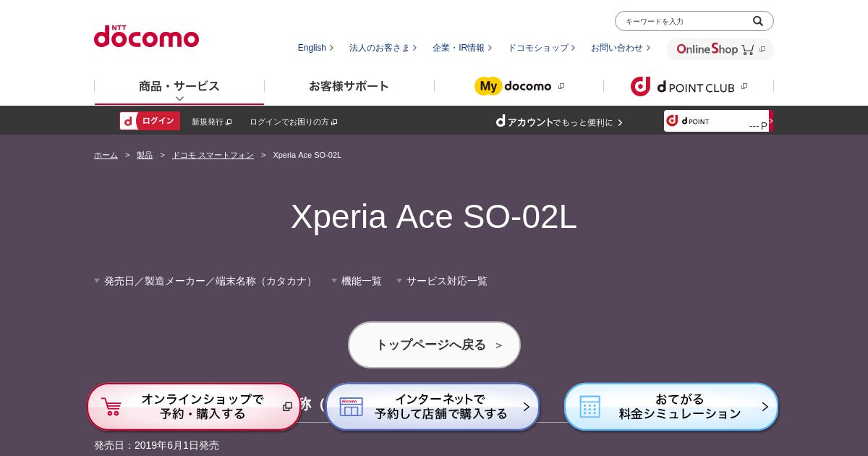Click the d ログイン button

150,121
